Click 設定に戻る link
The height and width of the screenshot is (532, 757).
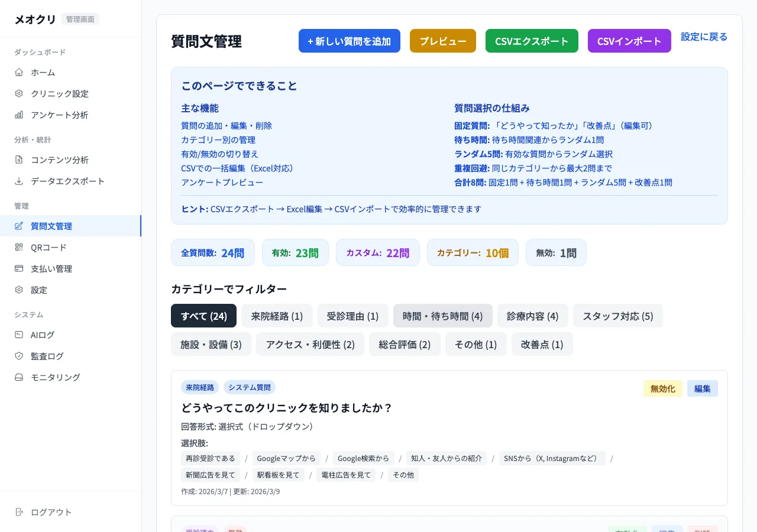(704, 37)
